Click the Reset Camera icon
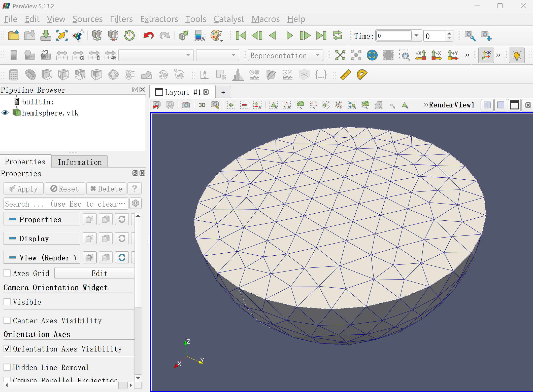 [x=340, y=55]
